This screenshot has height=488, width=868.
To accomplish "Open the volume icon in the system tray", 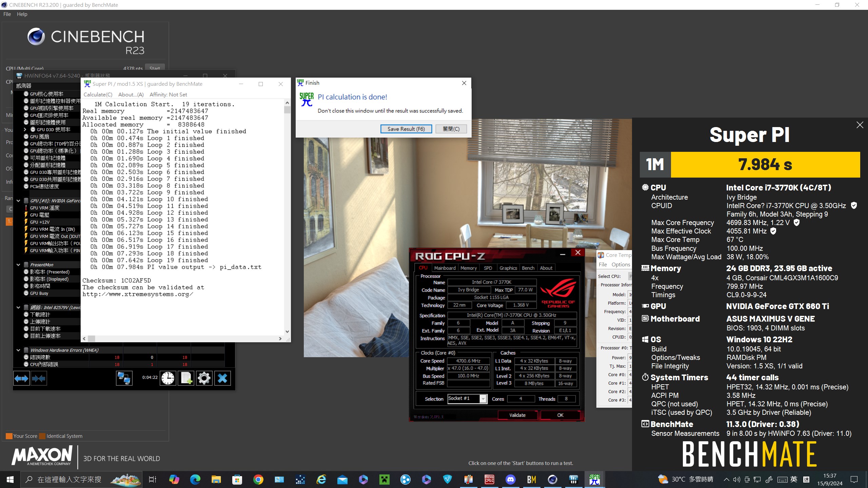I will (736, 480).
